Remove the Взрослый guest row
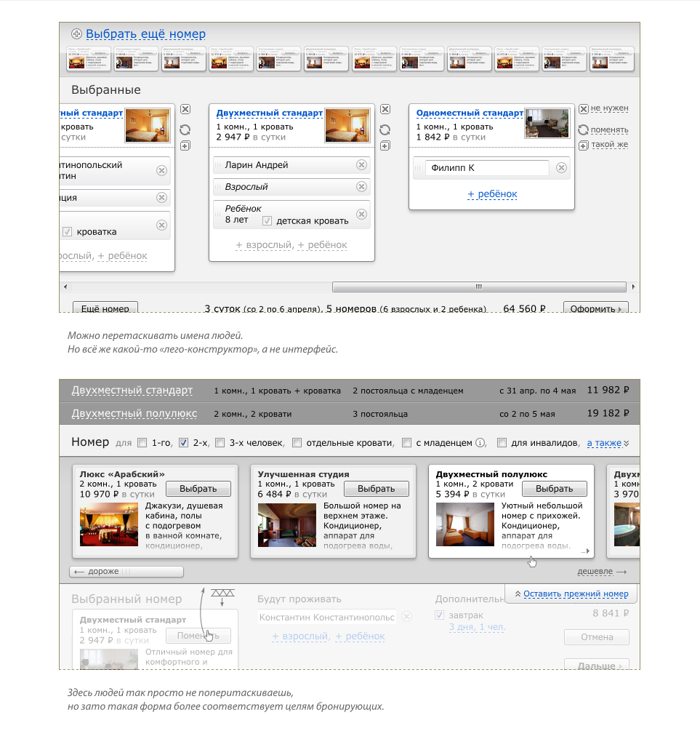700x747 pixels. (x=361, y=187)
